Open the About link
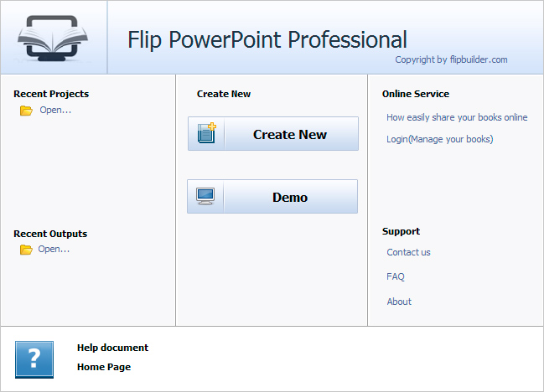The height and width of the screenshot is (392, 544). point(399,302)
